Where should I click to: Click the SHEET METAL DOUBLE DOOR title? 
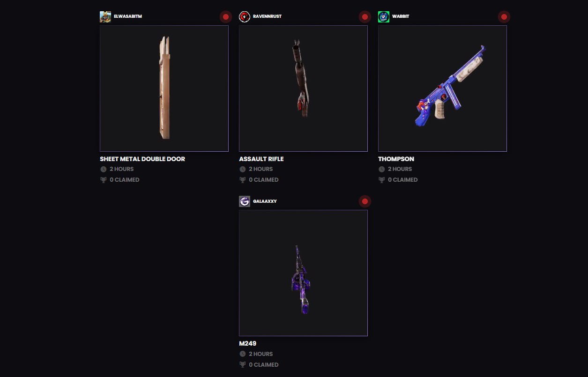point(142,159)
